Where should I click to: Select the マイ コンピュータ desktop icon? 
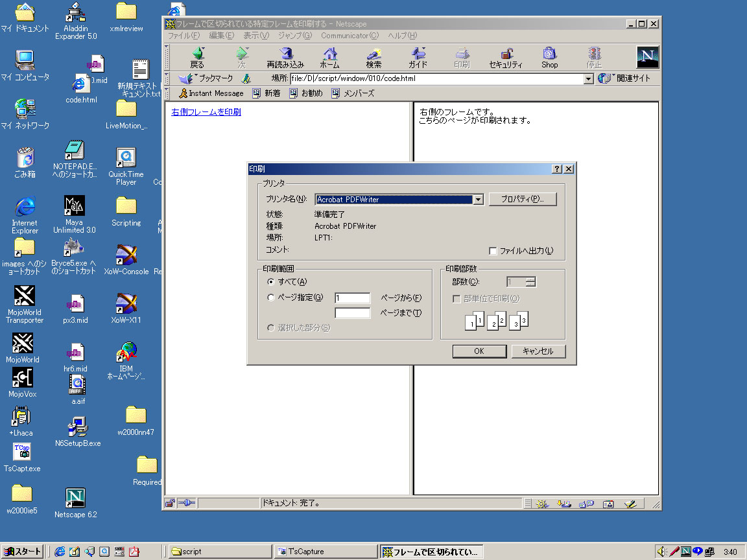[x=25, y=65]
